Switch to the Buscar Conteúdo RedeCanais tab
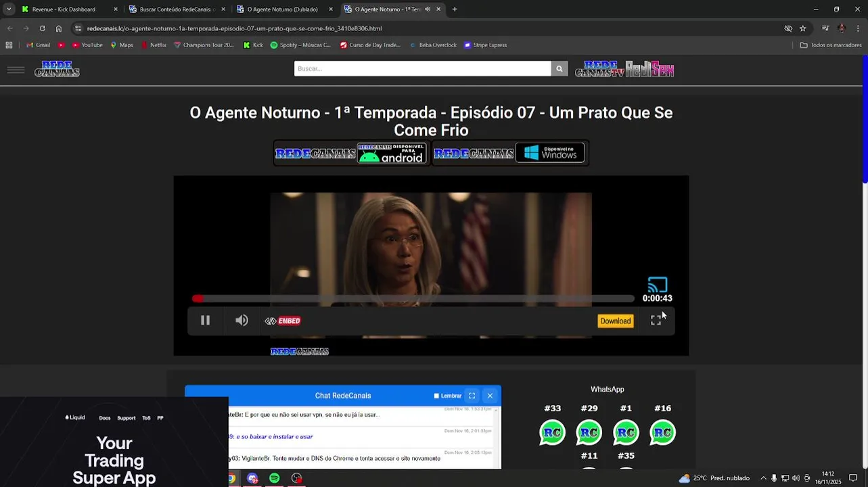This screenshot has height=487, width=868. coord(177,9)
